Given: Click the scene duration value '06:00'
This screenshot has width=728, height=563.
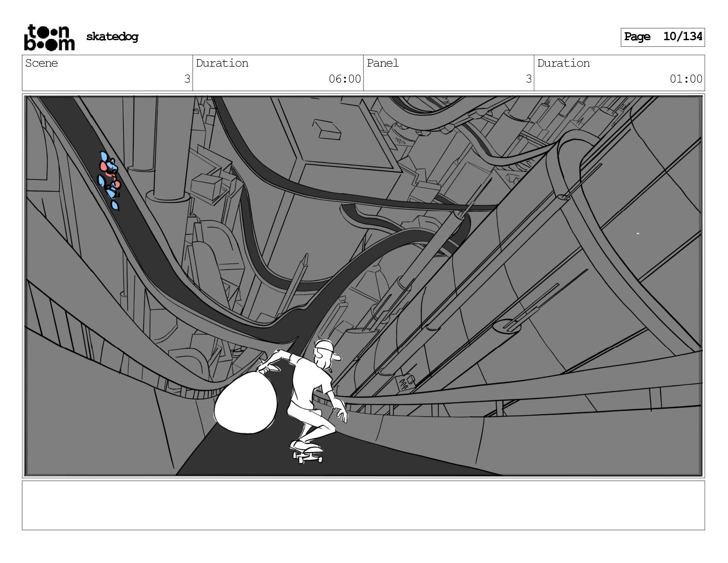Looking at the screenshot, I should (345, 79).
